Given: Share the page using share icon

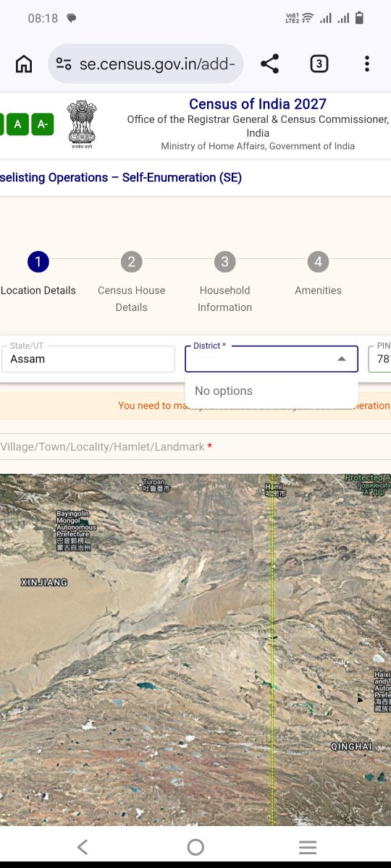Looking at the screenshot, I should tap(269, 64).
